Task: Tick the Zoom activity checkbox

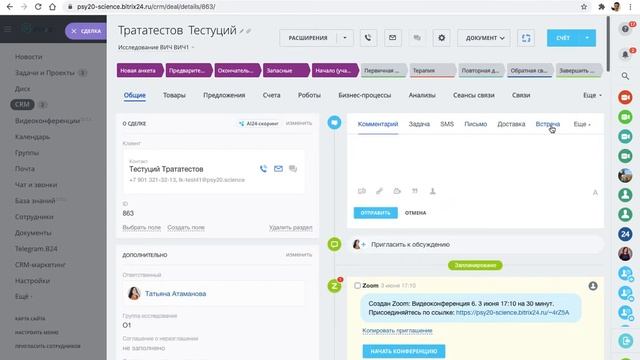Action: [357, 286]
